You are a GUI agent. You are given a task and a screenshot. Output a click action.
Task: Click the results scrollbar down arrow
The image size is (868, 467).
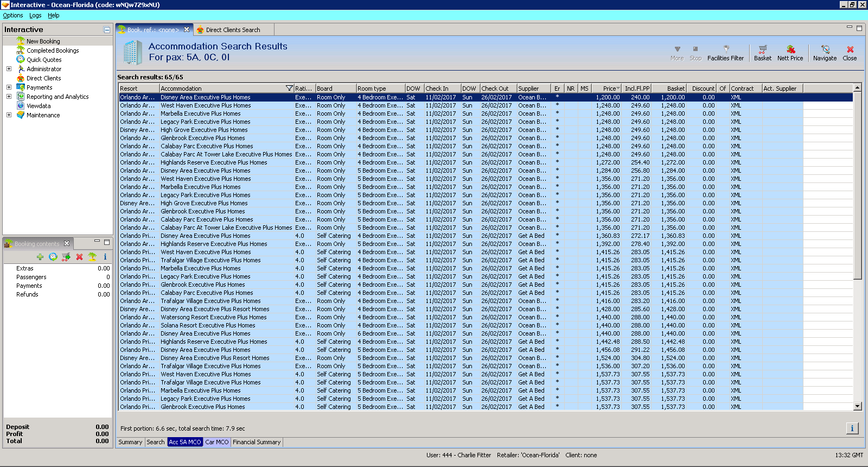pyautogui.click(x=858, y=406)
